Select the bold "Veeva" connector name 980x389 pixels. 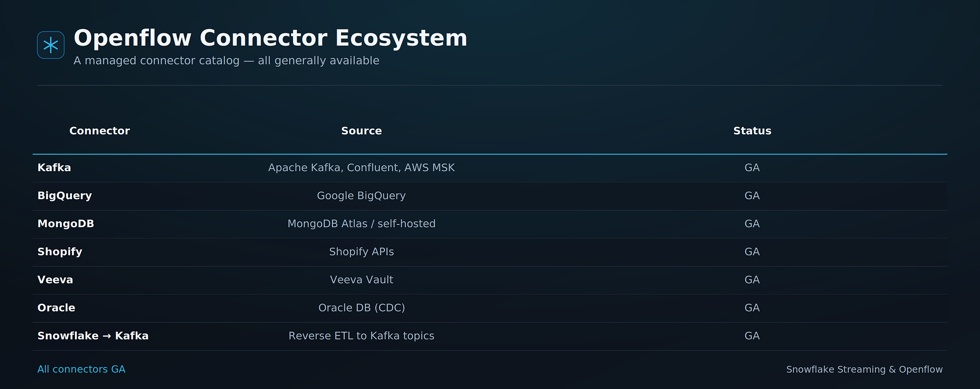(55, 280)
